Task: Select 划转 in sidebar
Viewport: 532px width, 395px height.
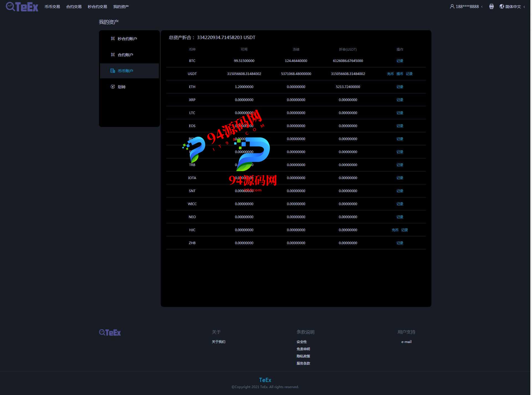Action: coord(129,87)
